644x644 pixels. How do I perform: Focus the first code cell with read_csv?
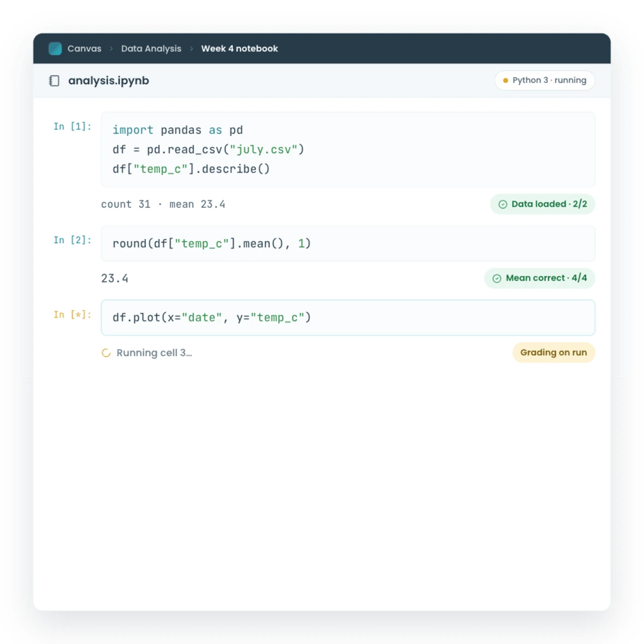pos(348,150)
